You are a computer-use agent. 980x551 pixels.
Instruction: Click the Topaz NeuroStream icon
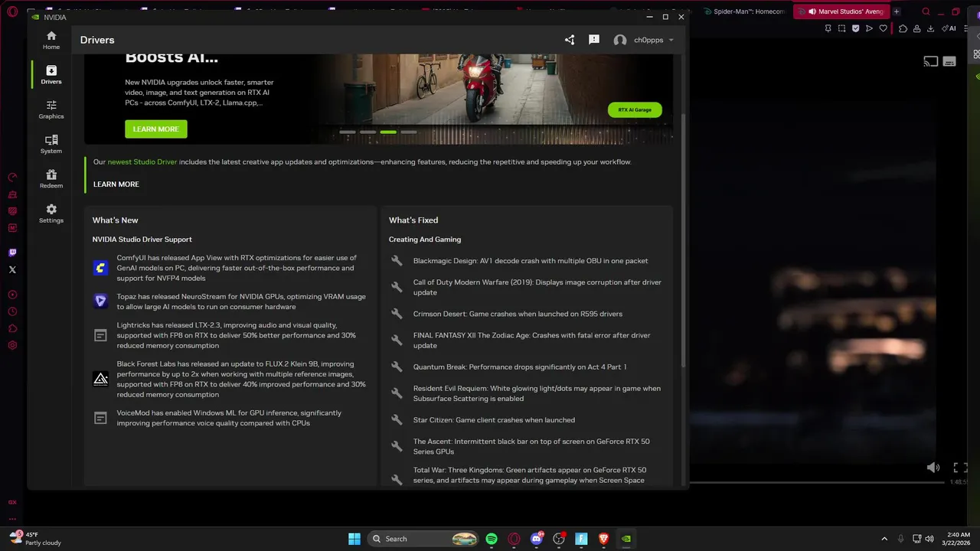point(100,302)
